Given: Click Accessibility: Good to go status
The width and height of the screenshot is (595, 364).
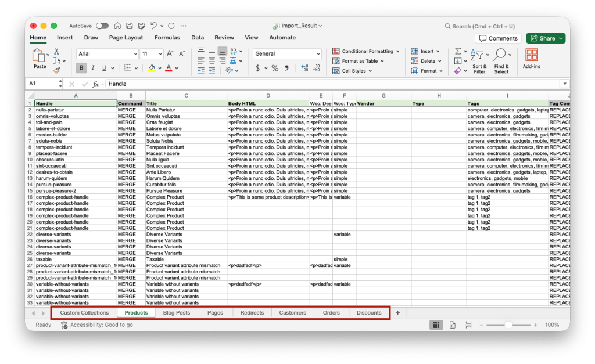Looking at the screenshot, I should pos(97,325).
